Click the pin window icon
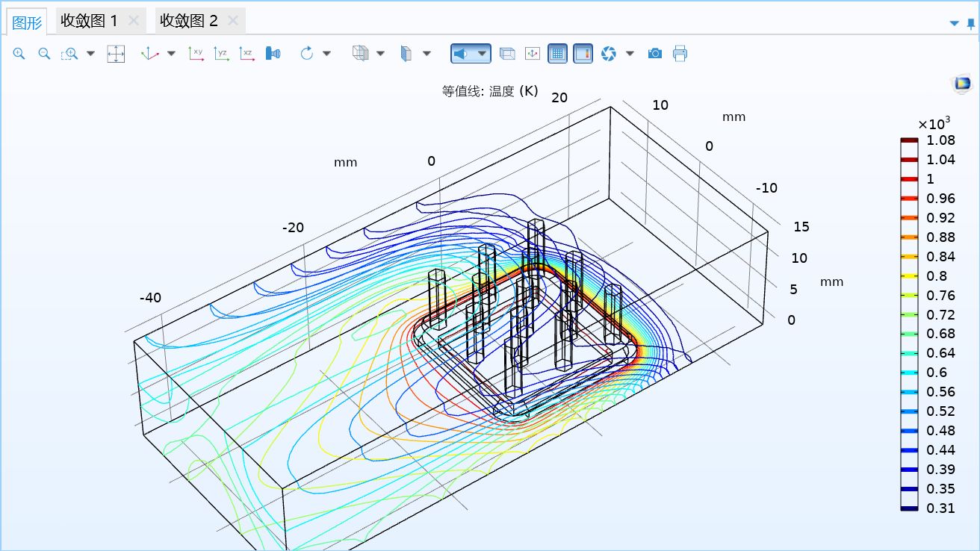The image size is (980, 551). (x=970, y=23)
